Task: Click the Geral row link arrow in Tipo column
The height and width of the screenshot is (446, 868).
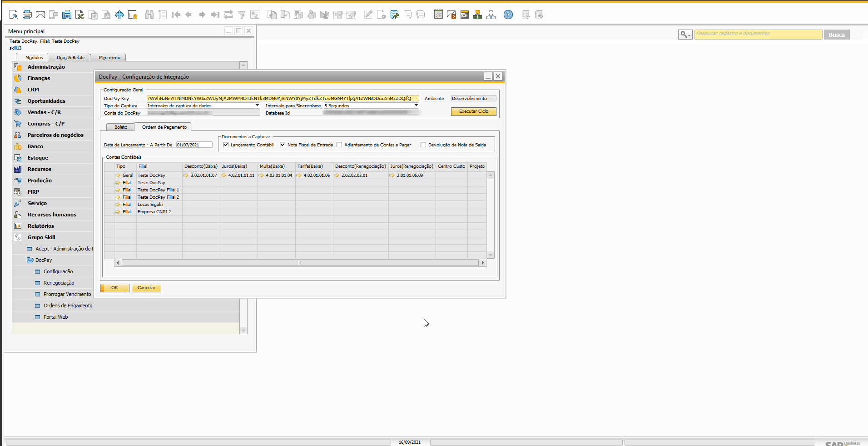Action: 118,175
